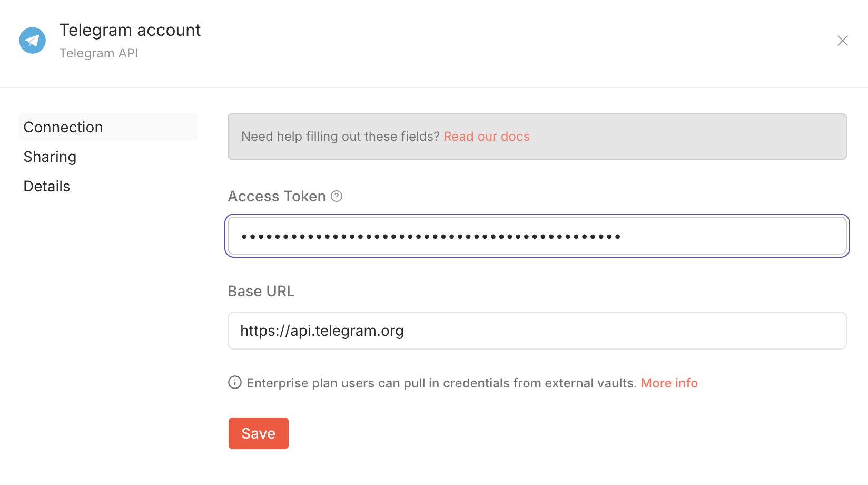Viewport: 868px width, 485px height.
Task: Click the Telegram paper-plane logo icon
Action: click(33, 41)
